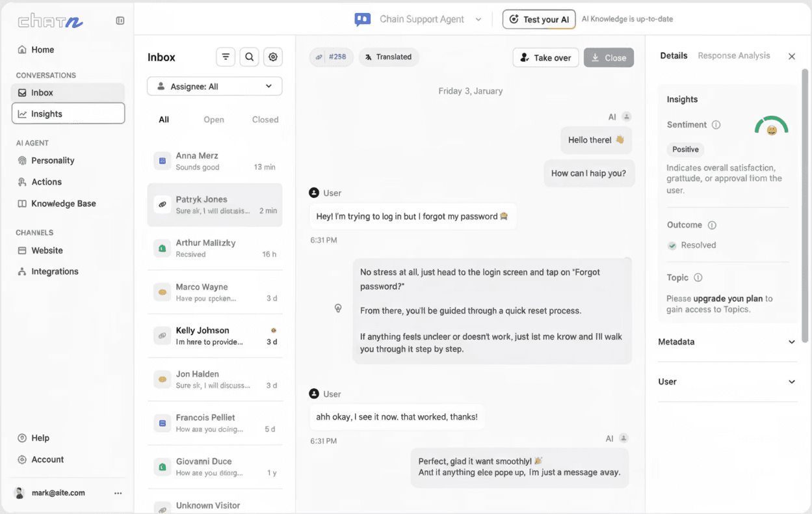Click the Sentiment info icon
Image resolution: width=812 pixels, height=514 pixels.
tap(716, 125)
